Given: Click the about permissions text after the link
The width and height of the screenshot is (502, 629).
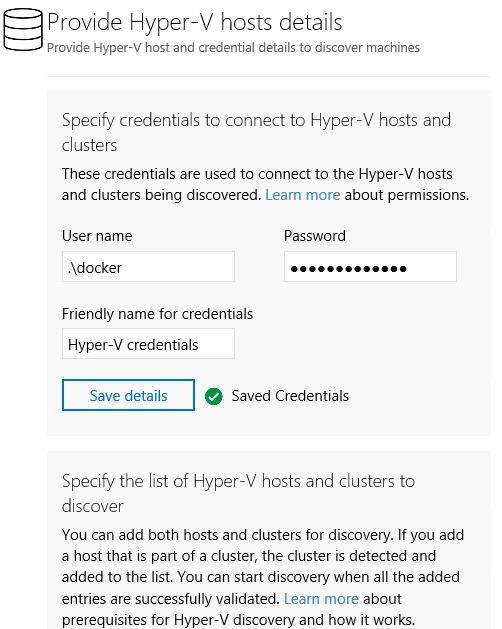Looking at the screenshot, I should coord(406,195).
